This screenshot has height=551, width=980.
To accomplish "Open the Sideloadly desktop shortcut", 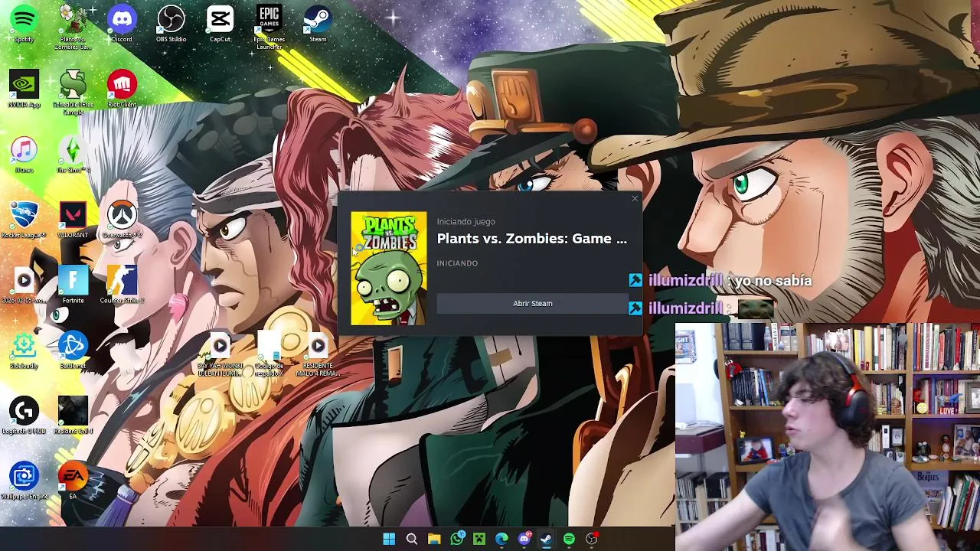I will [x=24, y=350].
